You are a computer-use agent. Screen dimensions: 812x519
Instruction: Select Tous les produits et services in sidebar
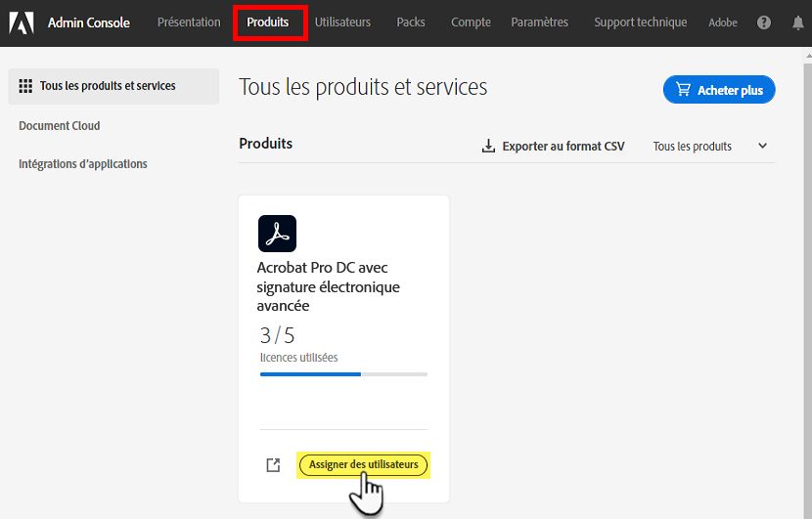pyautogui.click(x=113, y=86)
